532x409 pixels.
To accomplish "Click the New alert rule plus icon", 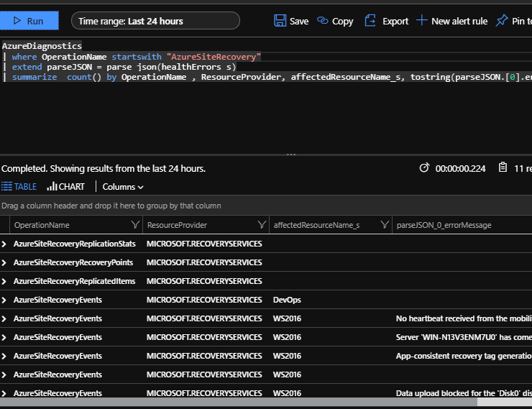I will pos(421,20).
